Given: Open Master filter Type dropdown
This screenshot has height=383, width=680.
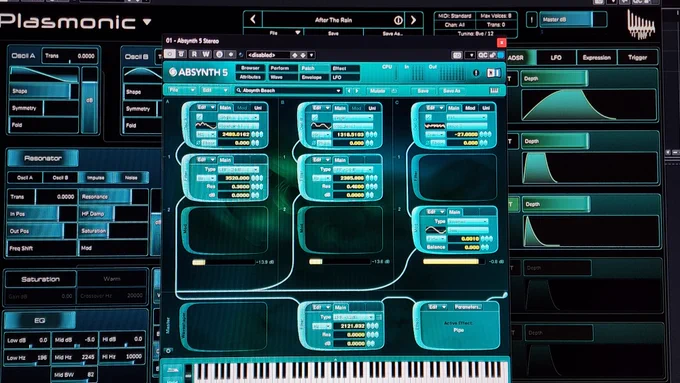Looking at the screenshot, I should [353, 317].
